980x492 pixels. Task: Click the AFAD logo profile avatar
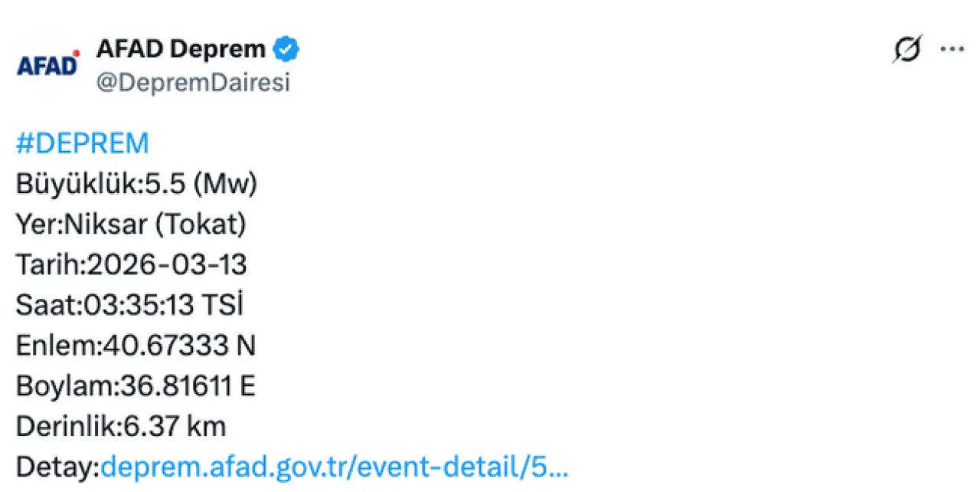(47, 64)
